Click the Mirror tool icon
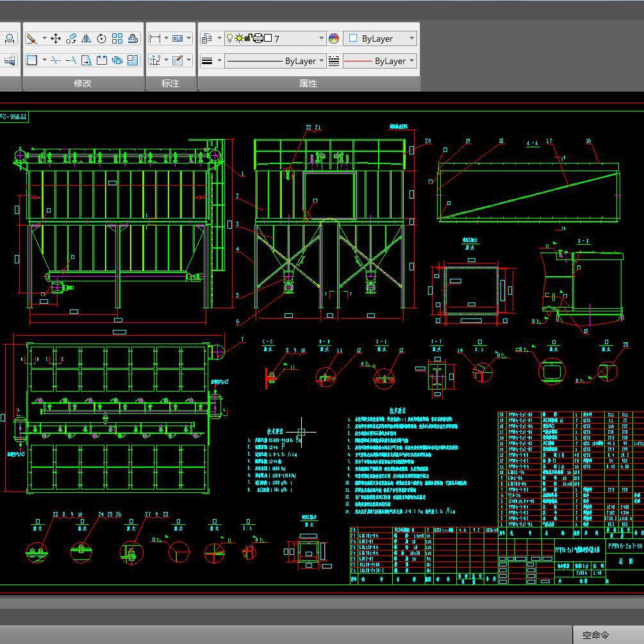 (87, 38)
